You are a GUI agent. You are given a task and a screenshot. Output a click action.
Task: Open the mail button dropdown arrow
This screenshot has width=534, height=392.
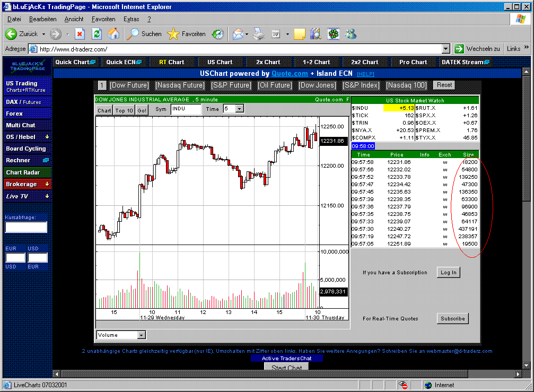coord(247,34)
